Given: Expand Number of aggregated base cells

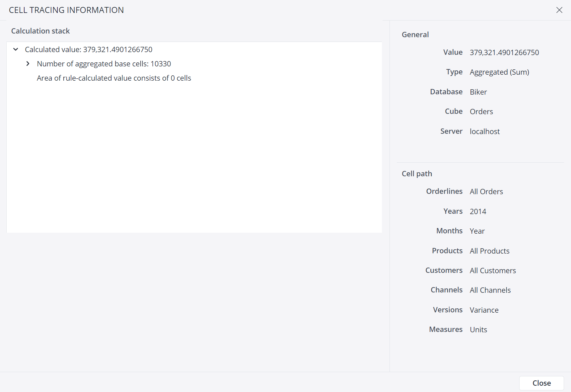Looking at the screenshot, I should click(28, 64).
